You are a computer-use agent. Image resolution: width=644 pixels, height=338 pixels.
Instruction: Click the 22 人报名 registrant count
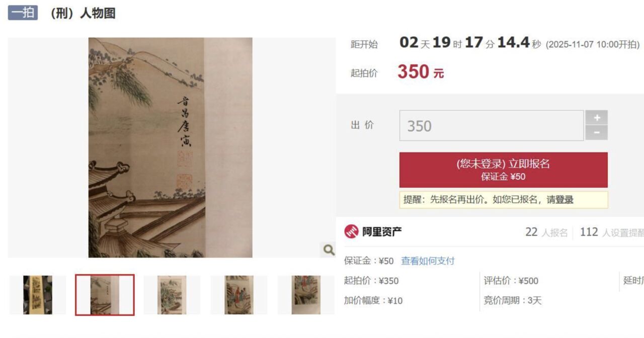pyautogui.click(x=546, y=232)
